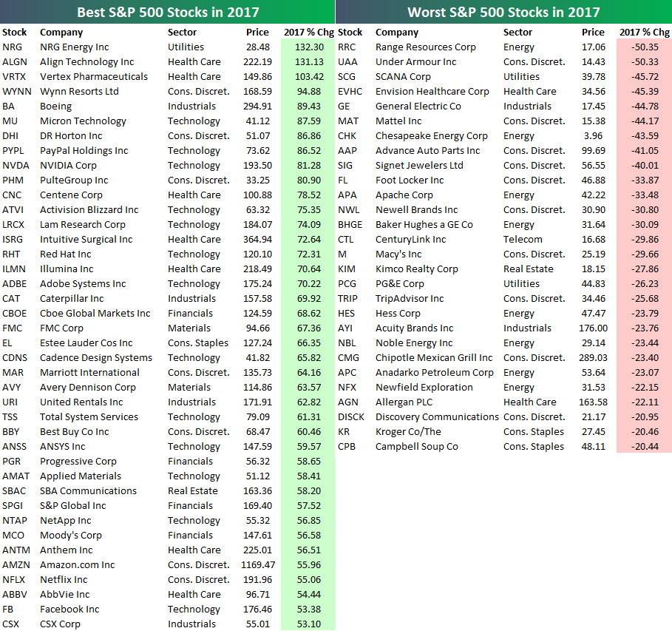Click the CSX ticker in the last row
Image resolution: width=672 pixels, height=631 pixels.
tap(11, 624)
